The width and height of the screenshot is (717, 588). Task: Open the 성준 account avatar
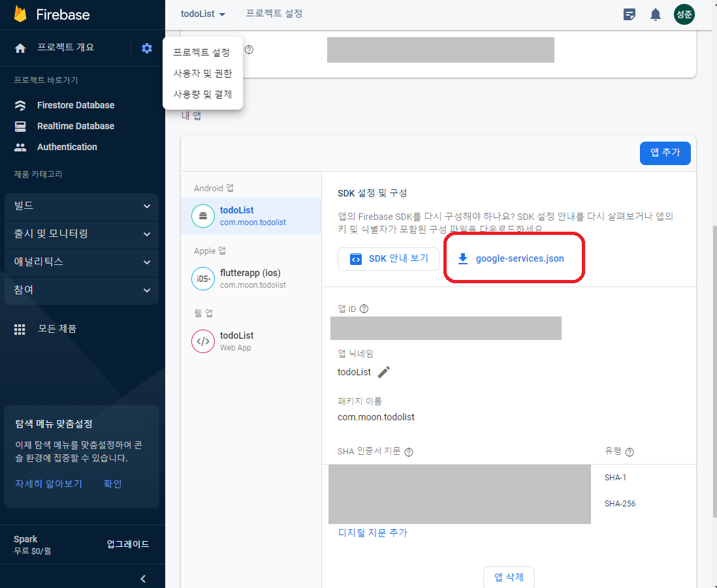click(684, 14)
